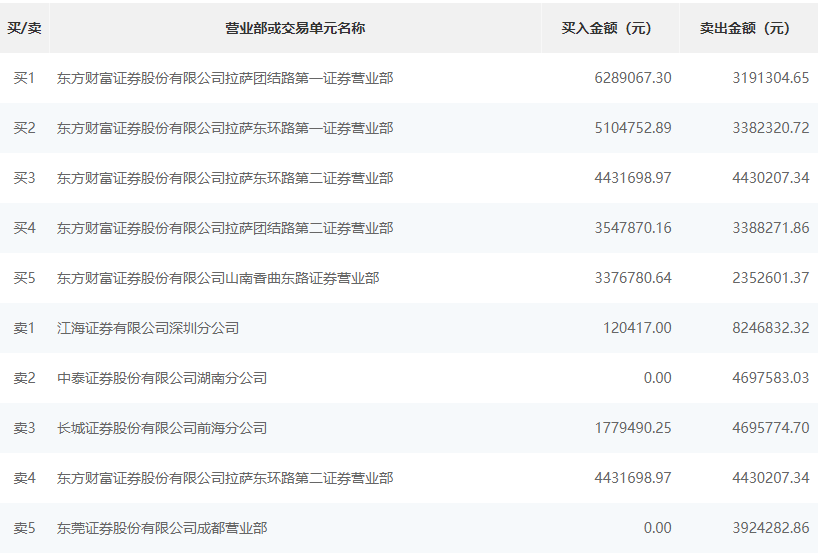Screen dimensions: 822x556
Task: Open 拉萨东环路第二证券营业部 link in 卖4 row
Action: click(225, 478)
